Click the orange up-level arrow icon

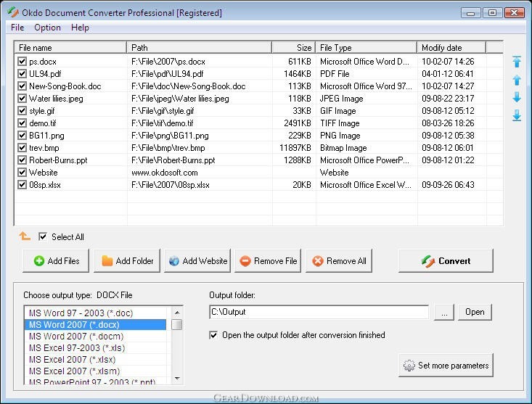click(x=25, y=236)
